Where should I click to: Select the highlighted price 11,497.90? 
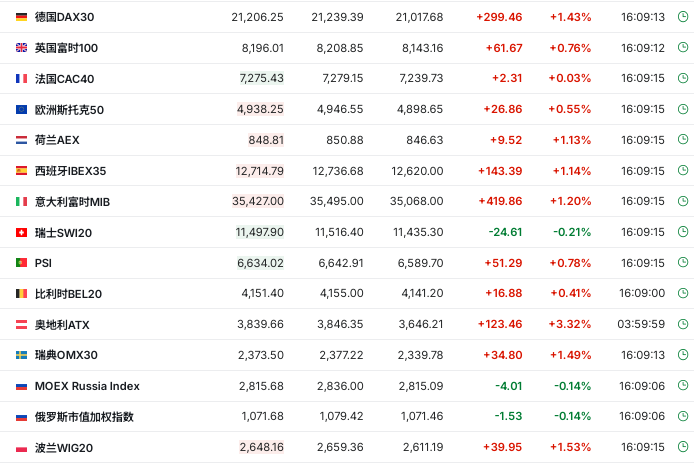pos(259,232)
